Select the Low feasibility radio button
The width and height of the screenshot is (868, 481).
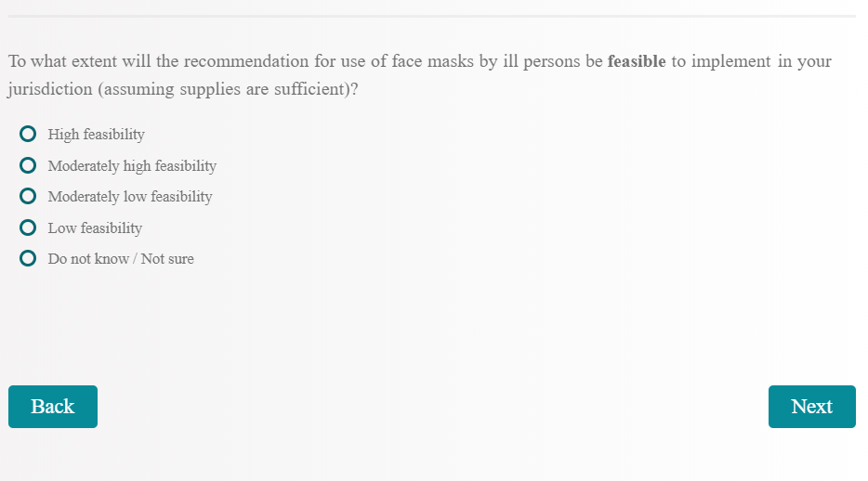click(x=28, y=227)
